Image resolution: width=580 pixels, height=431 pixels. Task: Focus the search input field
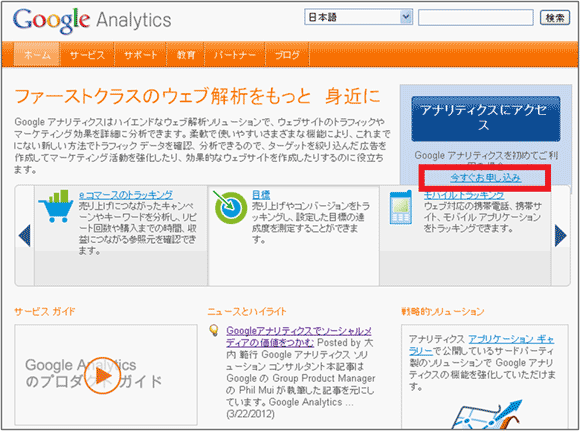[476, 17]
